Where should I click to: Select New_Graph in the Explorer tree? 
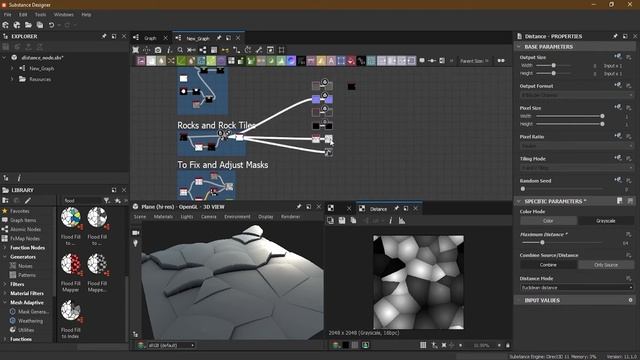click(42, 69)
